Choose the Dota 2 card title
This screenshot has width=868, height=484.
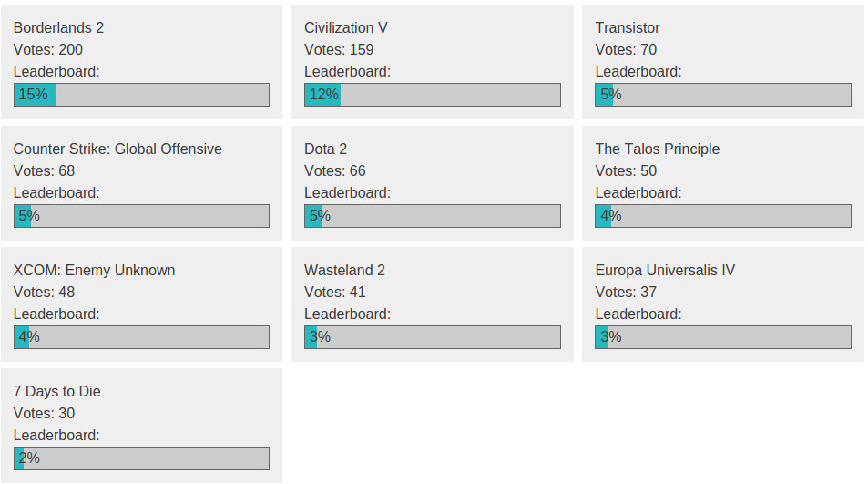(x=325, y=149)
